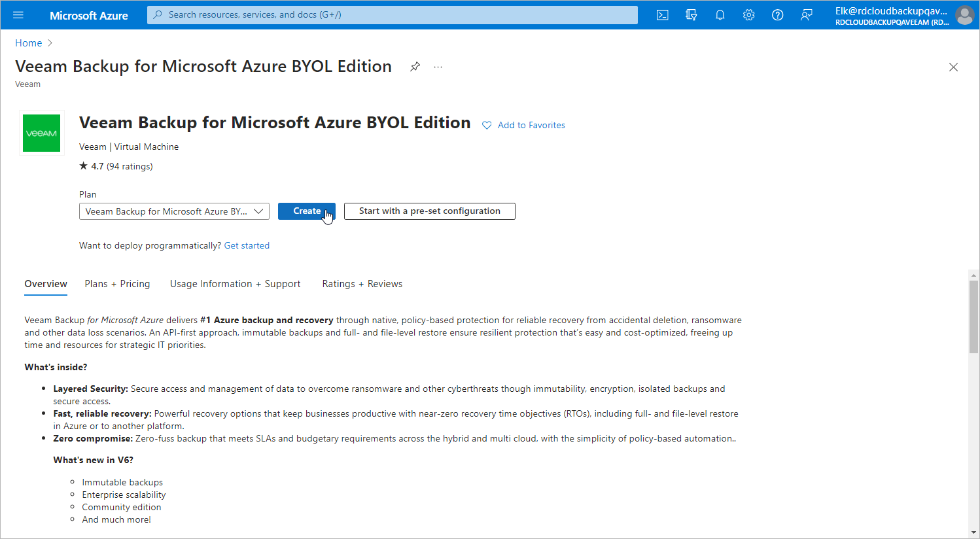Viewport: 980px width, 539px height.
Task: Click the blue Create button
Action: [x=307, y=211]
